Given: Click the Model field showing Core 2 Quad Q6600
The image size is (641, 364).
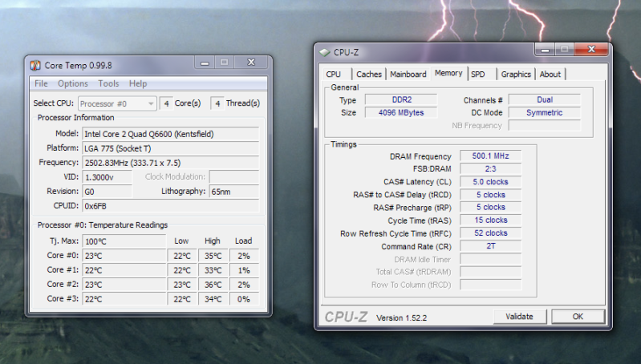Looking at the screenshot, I should (170, 134).
